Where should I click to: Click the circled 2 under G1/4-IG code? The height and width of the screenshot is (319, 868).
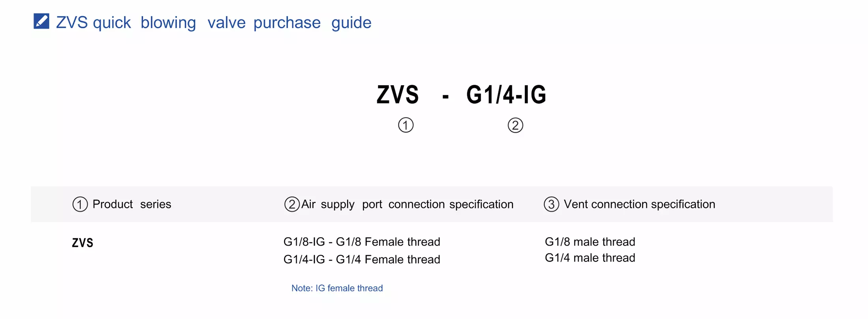[x=515, y=126]
